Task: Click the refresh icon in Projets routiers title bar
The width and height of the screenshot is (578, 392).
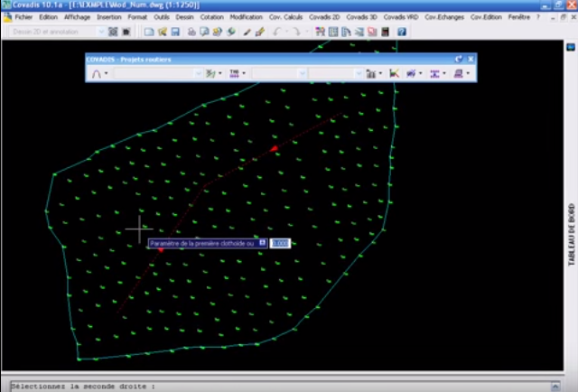Action: (x=459, y=59)
